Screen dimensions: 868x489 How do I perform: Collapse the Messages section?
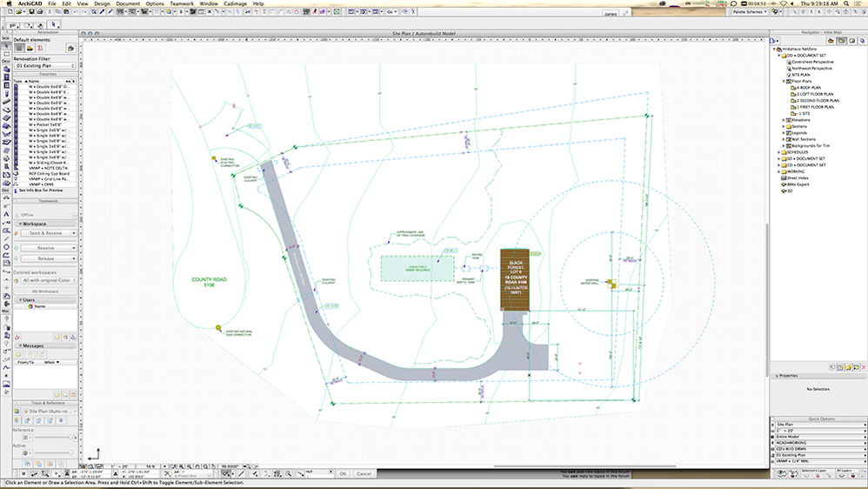(20, 345)
